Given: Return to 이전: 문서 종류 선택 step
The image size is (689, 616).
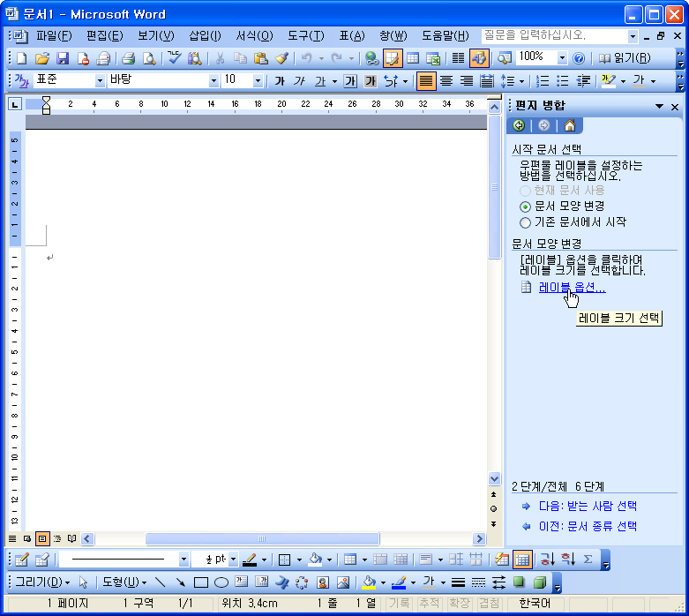Looking at the screenshot, I should click(x=588, y=526).
